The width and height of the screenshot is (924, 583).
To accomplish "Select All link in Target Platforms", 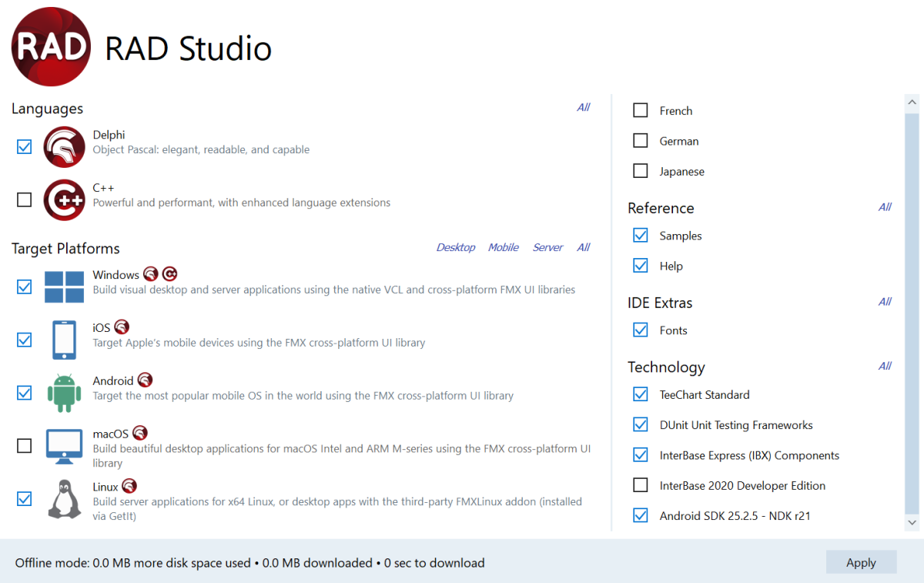I will coord(584,247).
